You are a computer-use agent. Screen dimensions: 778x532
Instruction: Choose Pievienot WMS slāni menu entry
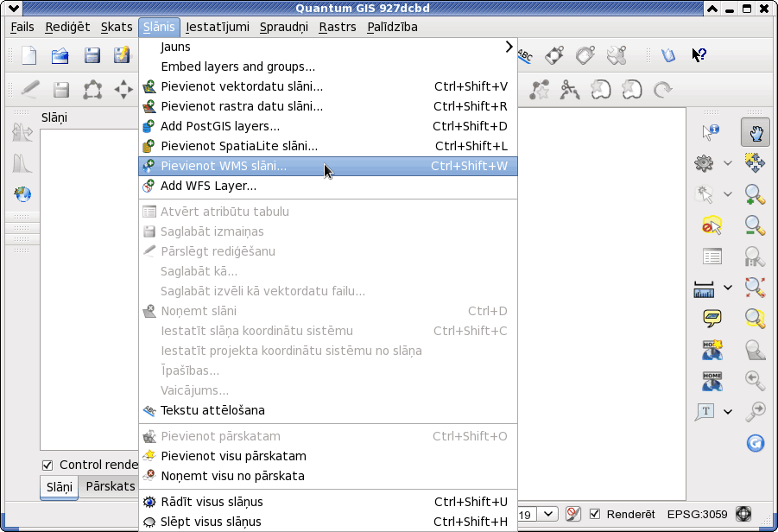click(x=328, y=166)
